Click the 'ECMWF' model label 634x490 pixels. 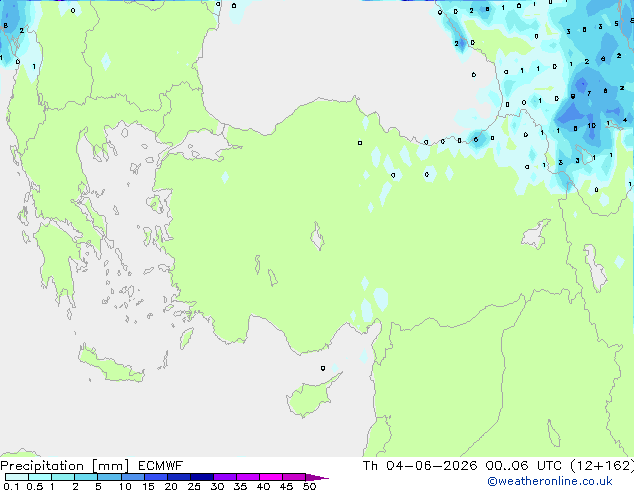(160, 466)
